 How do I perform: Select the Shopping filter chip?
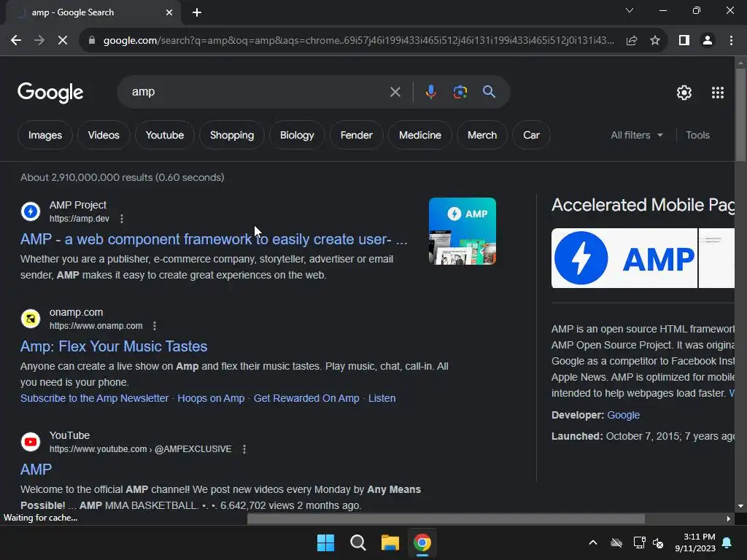(x=231, y=135)
